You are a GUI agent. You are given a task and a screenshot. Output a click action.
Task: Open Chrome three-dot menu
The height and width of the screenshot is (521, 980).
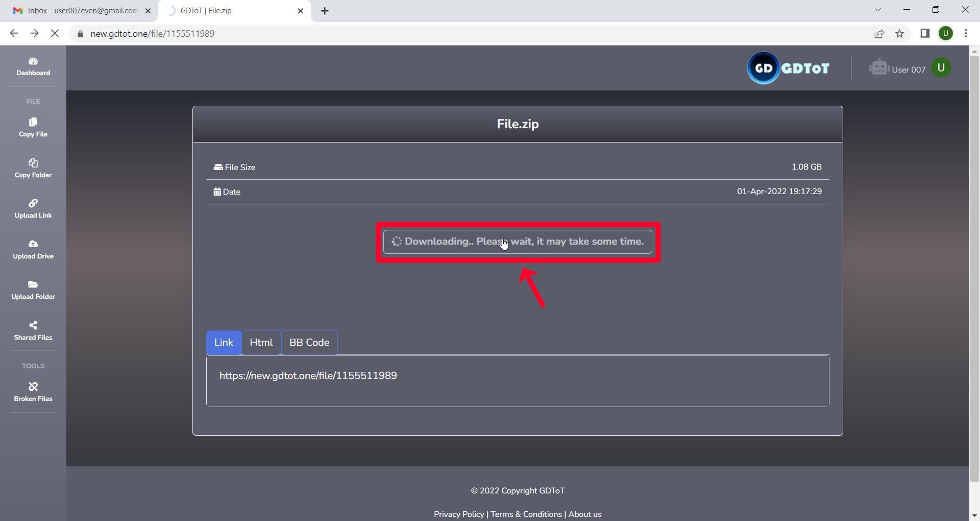[966, 34]
